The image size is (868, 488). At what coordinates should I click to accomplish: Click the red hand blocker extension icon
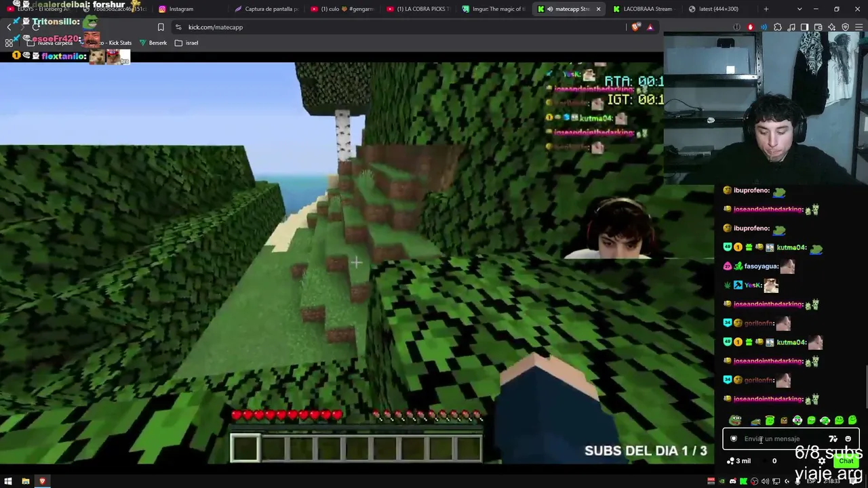pos(750,27)
